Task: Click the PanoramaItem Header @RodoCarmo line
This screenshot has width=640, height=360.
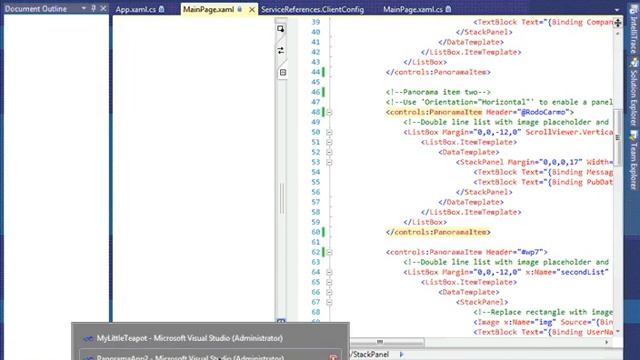Action: click(480, 112)
